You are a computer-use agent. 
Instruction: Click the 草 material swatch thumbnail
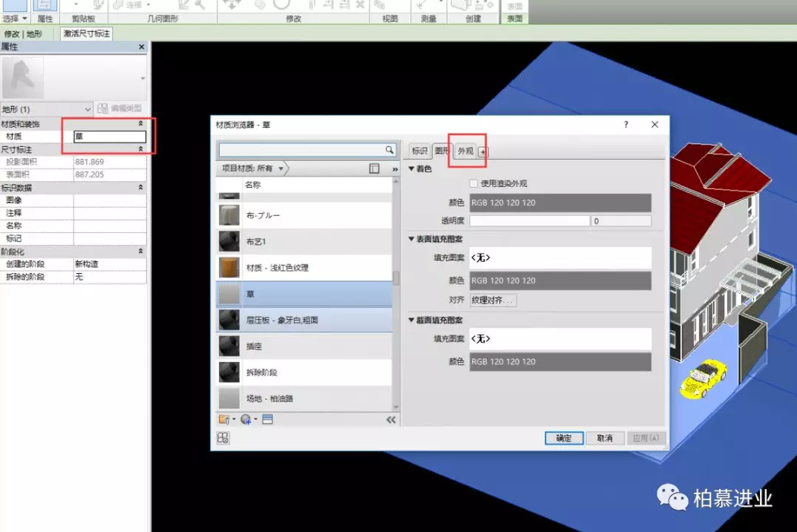[x=229, y=294]
